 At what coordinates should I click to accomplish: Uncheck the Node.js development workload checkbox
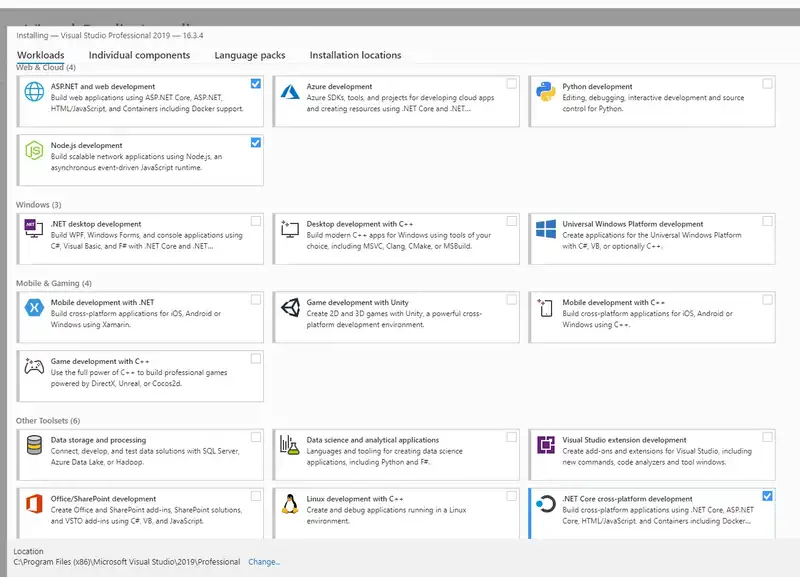(256, 143)
